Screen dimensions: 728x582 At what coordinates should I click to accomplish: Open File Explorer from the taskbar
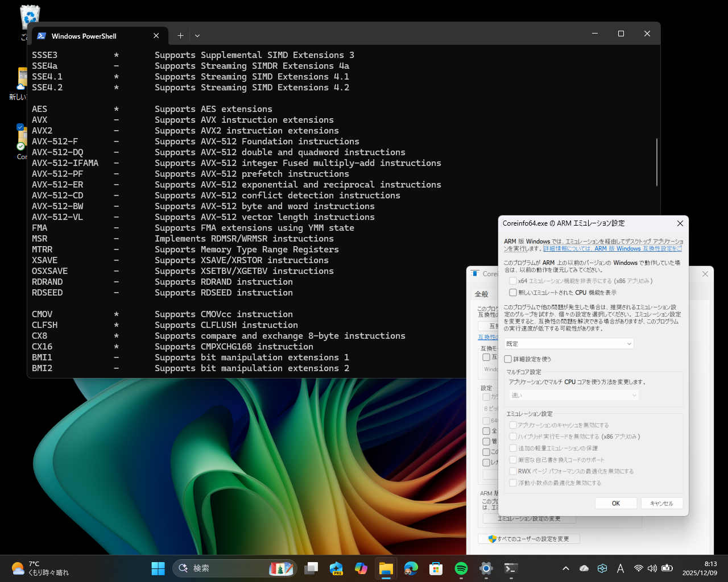pos(386,568)
